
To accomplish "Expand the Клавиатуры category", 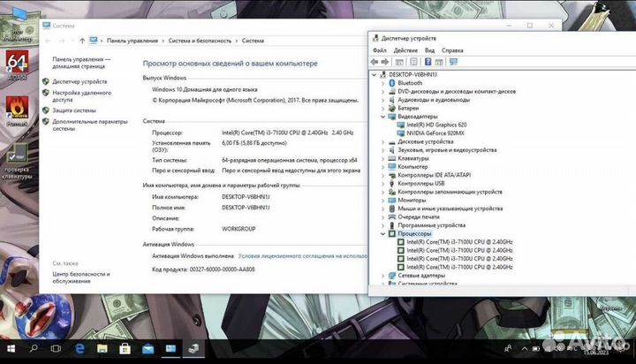I will coord(382,158).
